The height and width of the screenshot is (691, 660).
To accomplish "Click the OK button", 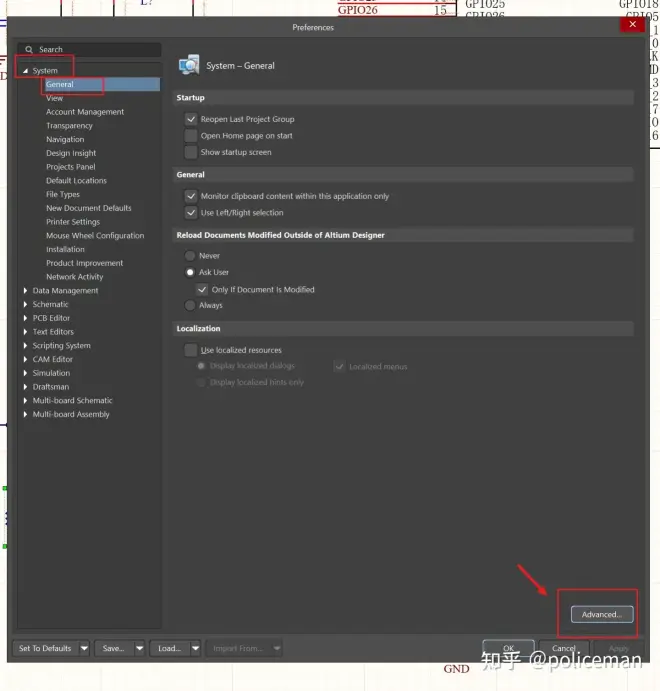I will tap(508, 648).
